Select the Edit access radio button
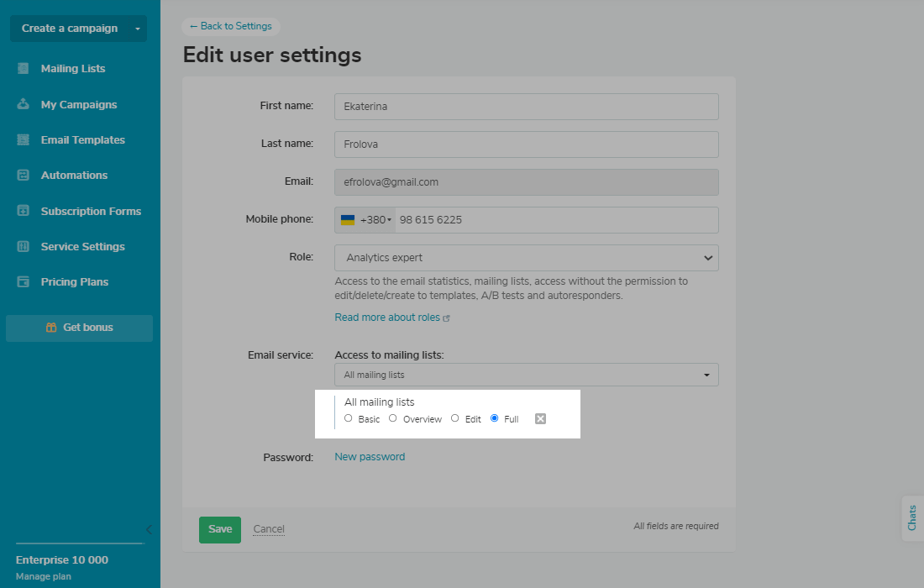The width and height of the screenshot is (924, 588). pos(455,418)
